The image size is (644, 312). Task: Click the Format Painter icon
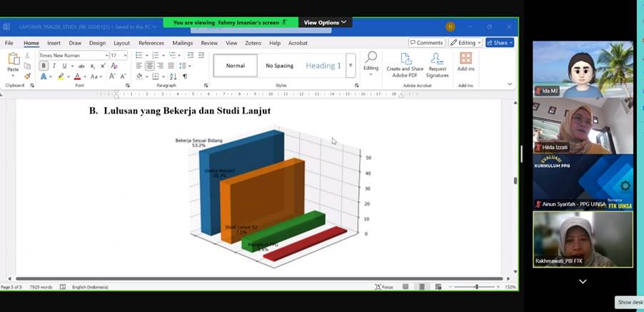click(27, 76)
